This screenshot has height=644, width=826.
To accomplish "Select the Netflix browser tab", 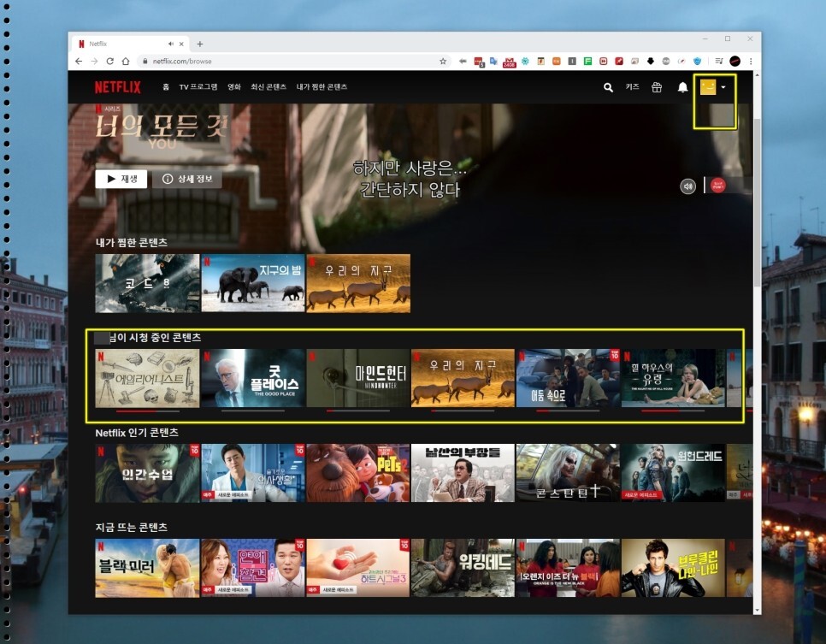I will coord(130,44).
